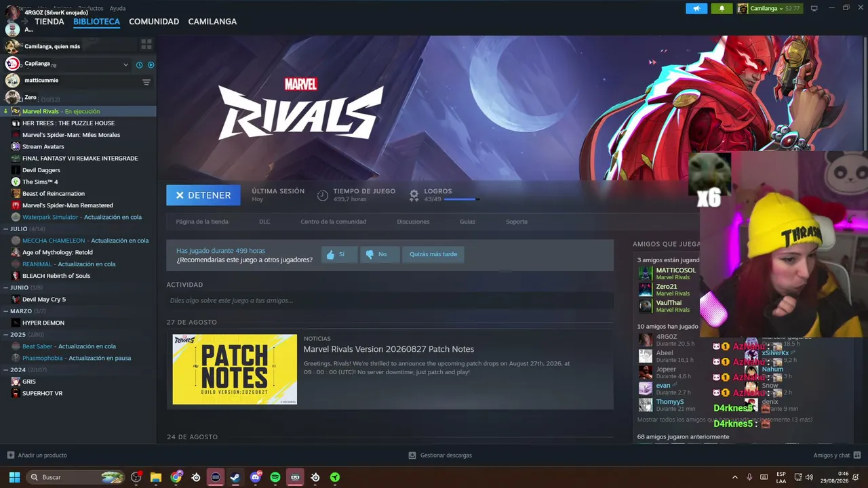Open the Steam announcements megaphone button
Viewport: 868px width, 488px height.
click(x=696, y=8)
